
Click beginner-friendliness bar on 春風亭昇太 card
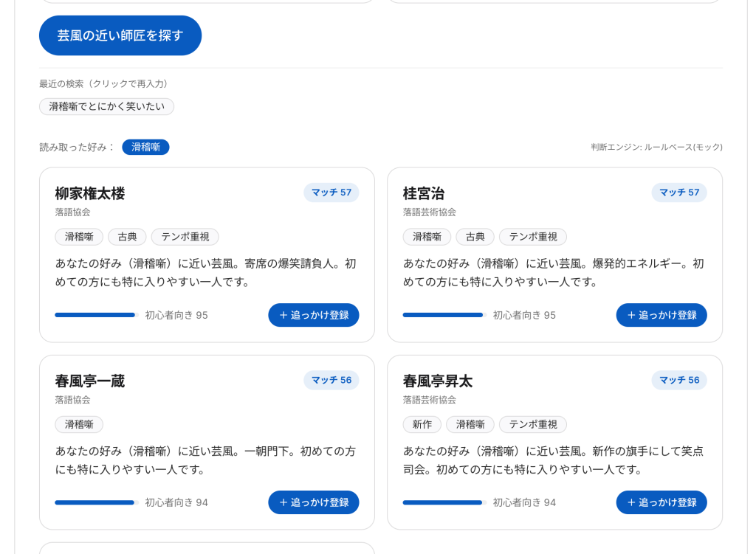click(x=445, y=502)
